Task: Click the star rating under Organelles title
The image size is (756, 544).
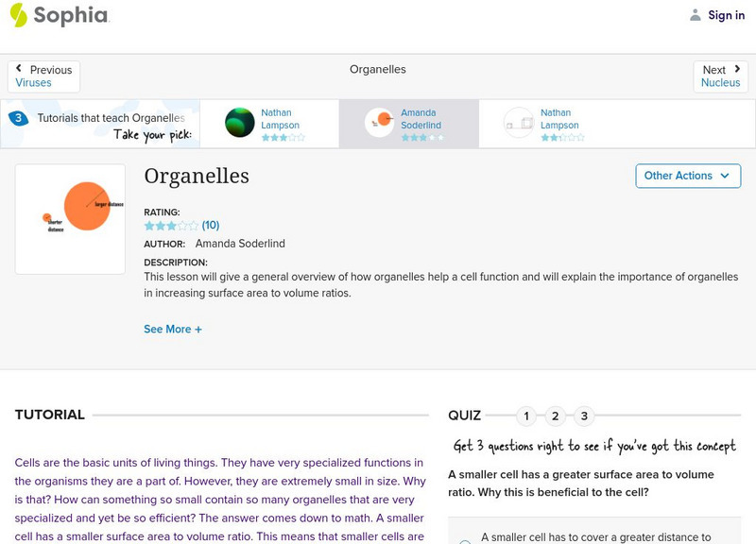Action: (x=171, y=226)
